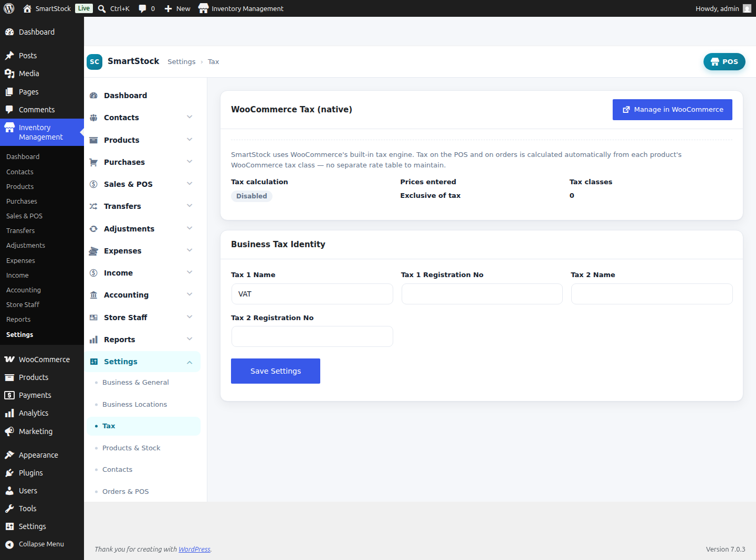Click the Tax 2 Name field

652,294
